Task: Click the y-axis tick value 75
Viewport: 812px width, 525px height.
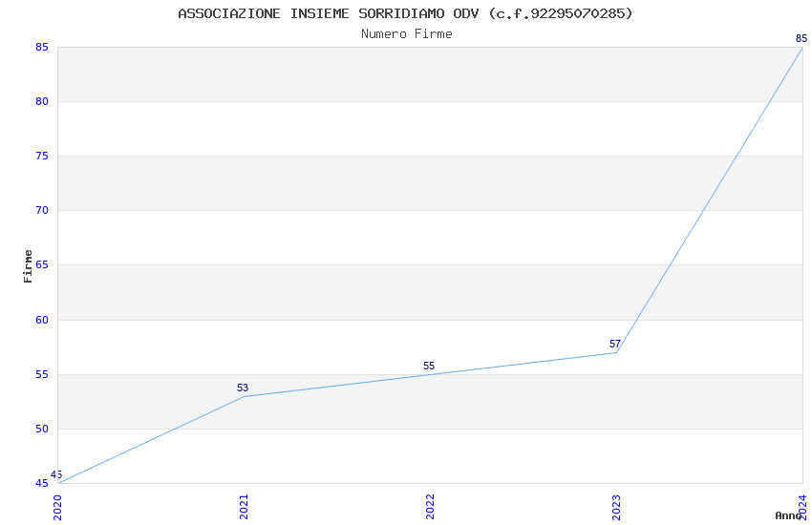Action: tap(42, 156)
